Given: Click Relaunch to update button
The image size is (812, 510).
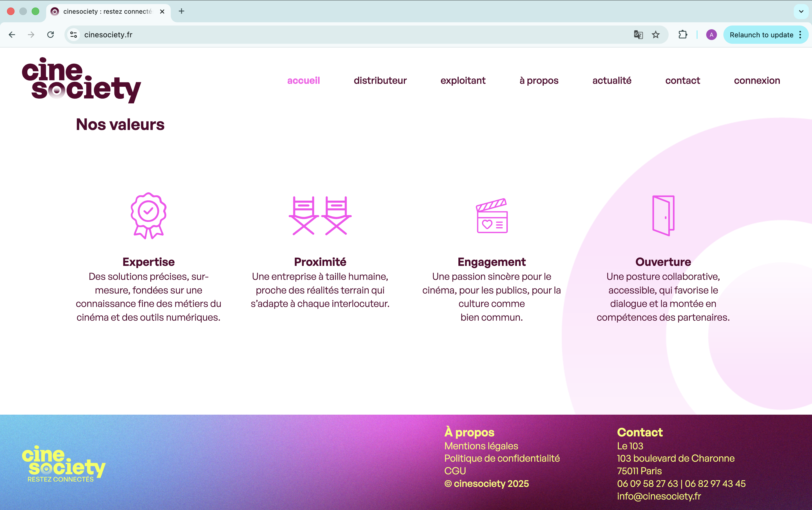Looking at the screenshot, I should click(x=761, y=35).
